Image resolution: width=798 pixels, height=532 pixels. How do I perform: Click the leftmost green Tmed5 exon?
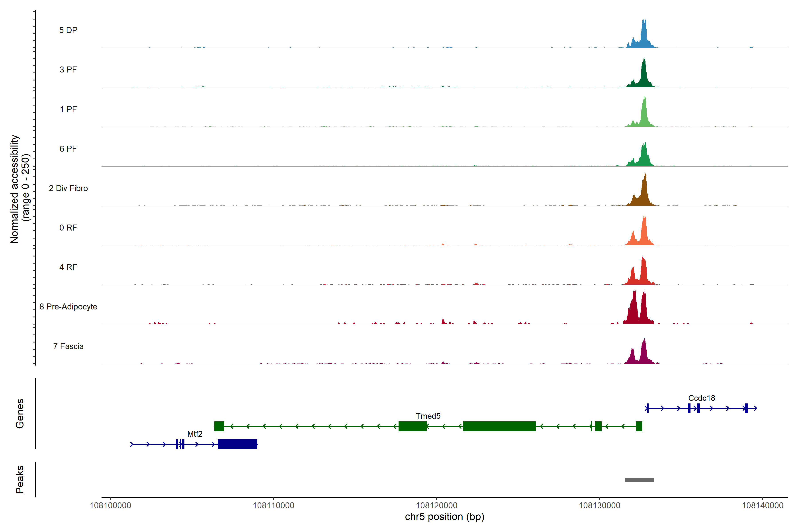point(219,426)
